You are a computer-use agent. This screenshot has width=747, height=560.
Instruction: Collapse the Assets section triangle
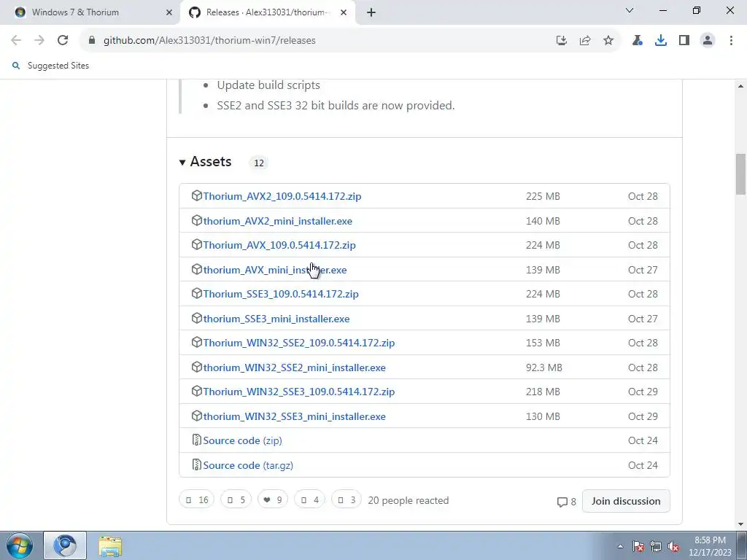click(x=182, y=163)
